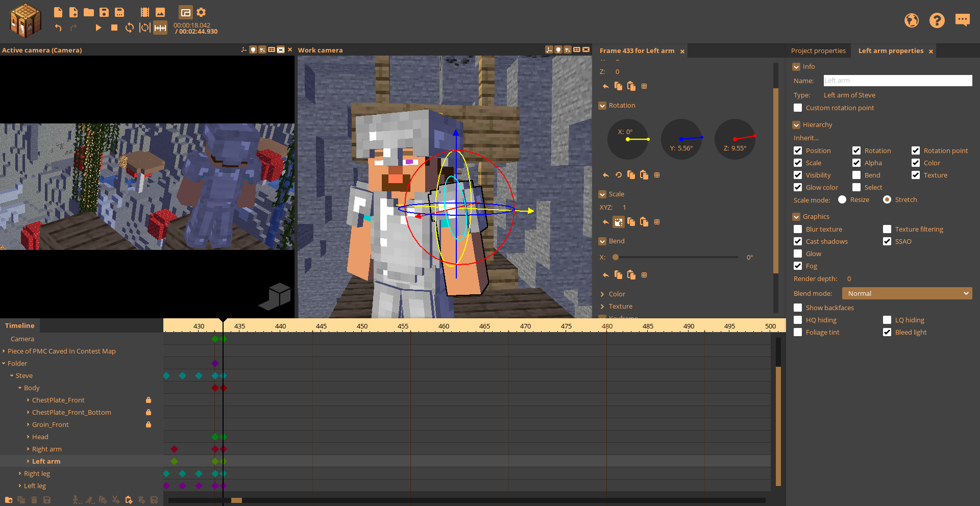The image size is (980, 506).
Task: Enable the Blur texture checkbox
Action: (797, 229)
